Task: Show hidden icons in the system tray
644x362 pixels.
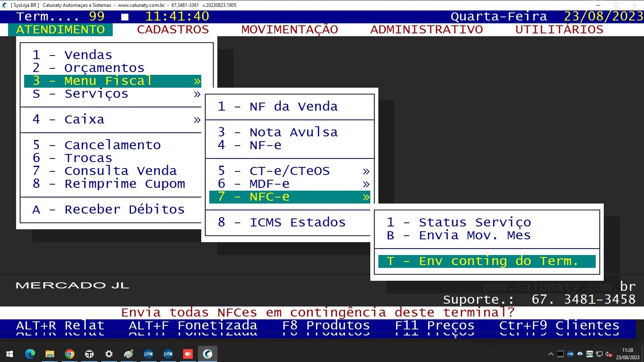Action: 551,354
